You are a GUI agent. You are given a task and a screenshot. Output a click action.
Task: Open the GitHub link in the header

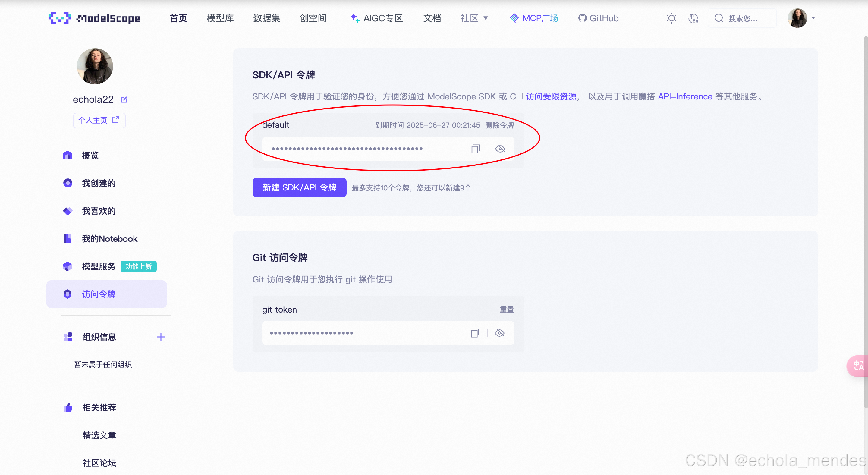599,18
